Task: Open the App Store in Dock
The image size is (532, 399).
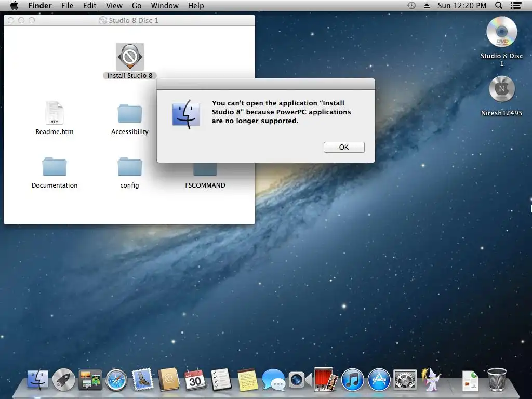Action: 379,380
